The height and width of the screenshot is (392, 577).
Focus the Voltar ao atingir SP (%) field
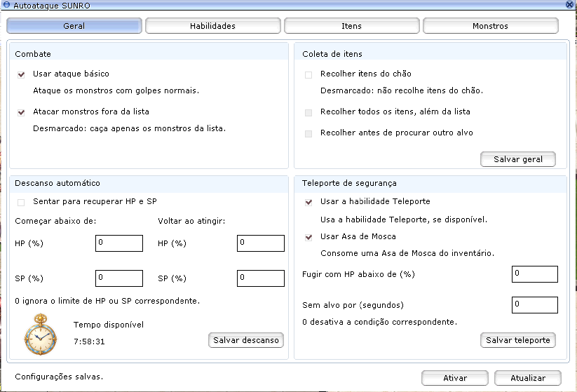(x=261, y=278)
